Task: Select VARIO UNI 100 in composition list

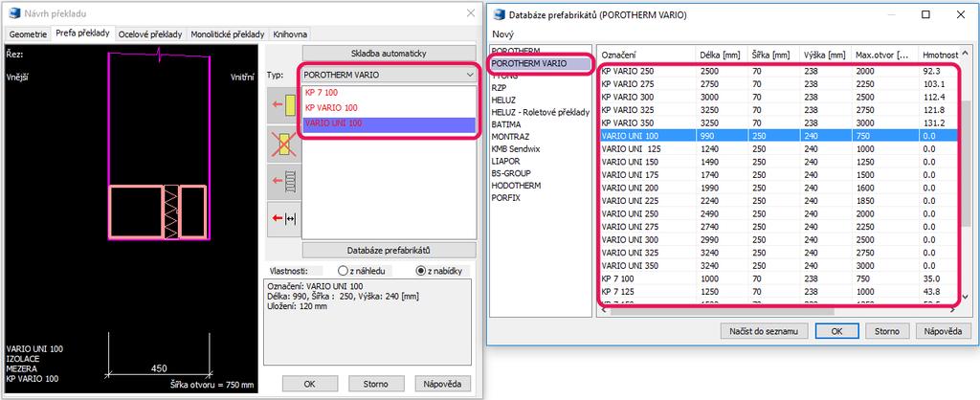Action: click(x=389, y=123)
